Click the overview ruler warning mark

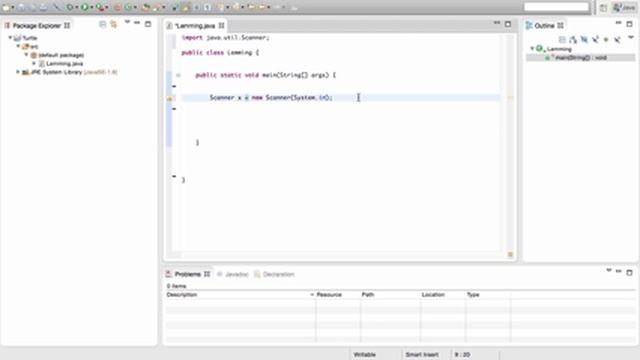[510, 98]
